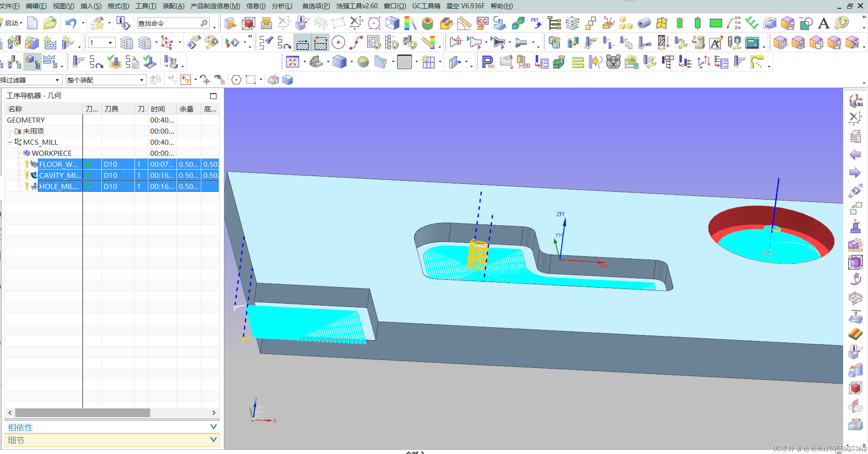Click the hollow cylinder tube icon
The width and height of the screenshot is (868, 454).
coord(644,23)
